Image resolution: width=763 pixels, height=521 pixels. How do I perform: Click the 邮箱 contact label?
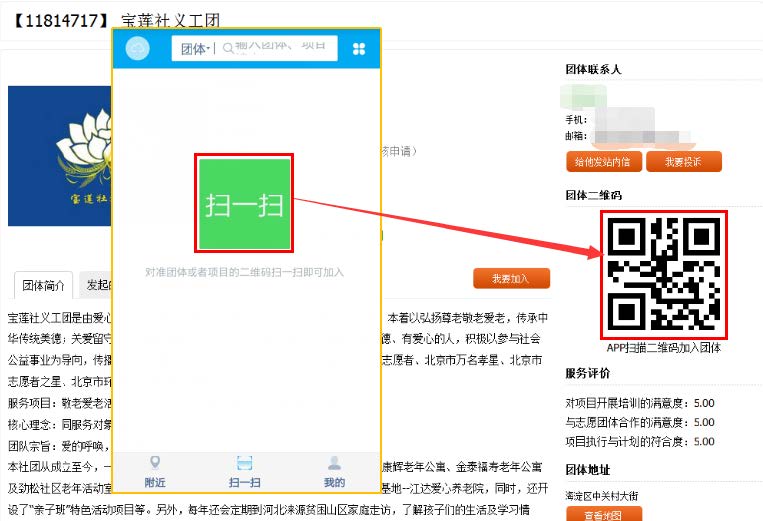(576, 136)
